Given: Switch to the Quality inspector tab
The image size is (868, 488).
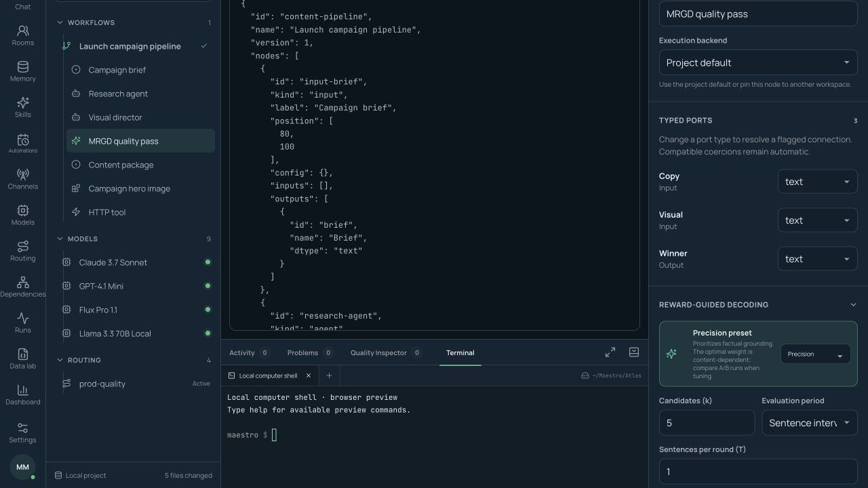Looking at the screenshot, I should (386, 352).
